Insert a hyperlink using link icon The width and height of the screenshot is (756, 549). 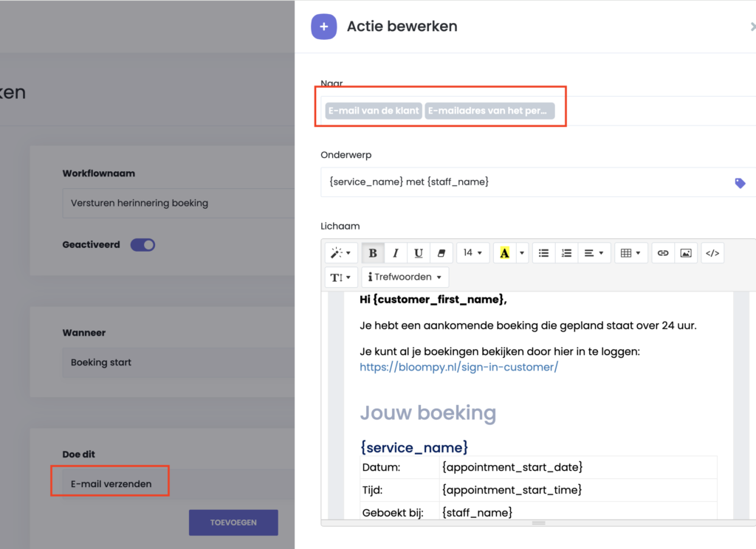663,253
